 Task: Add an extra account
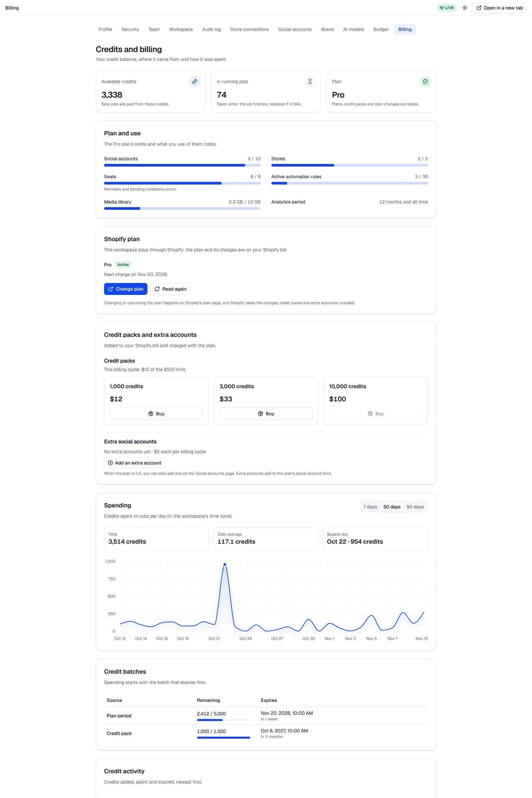[x=134, y=463]
